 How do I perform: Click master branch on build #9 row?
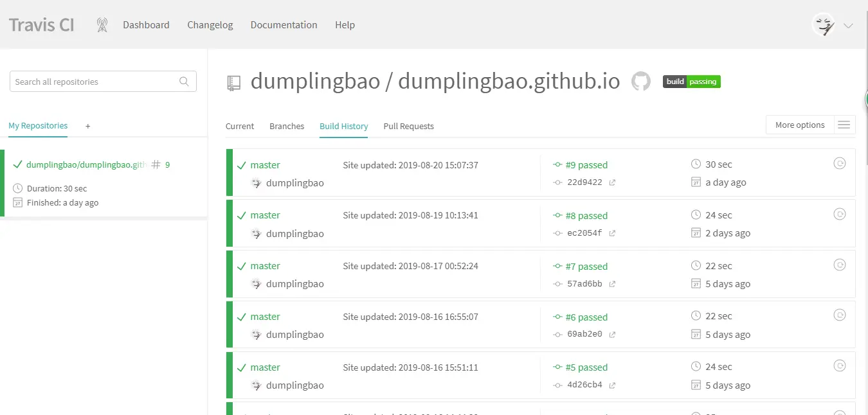click(265, 165)
